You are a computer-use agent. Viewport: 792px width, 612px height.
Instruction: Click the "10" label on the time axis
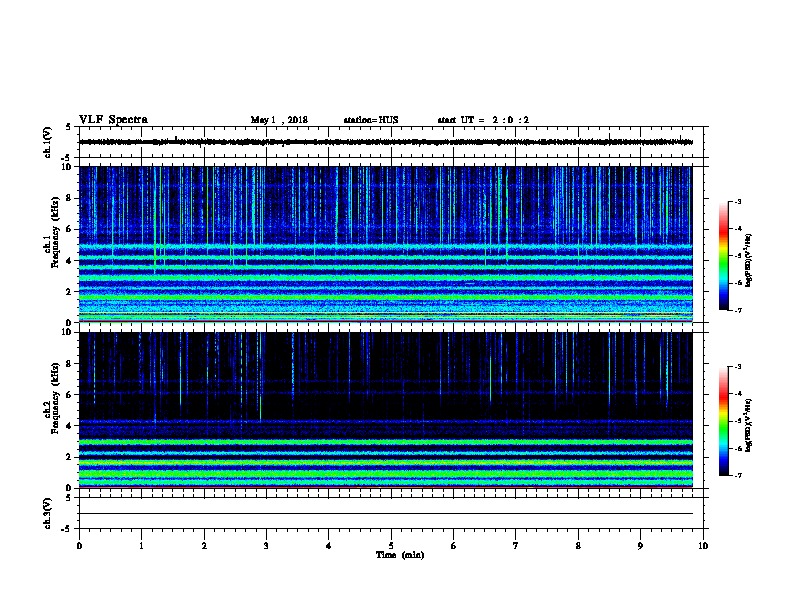703,546
